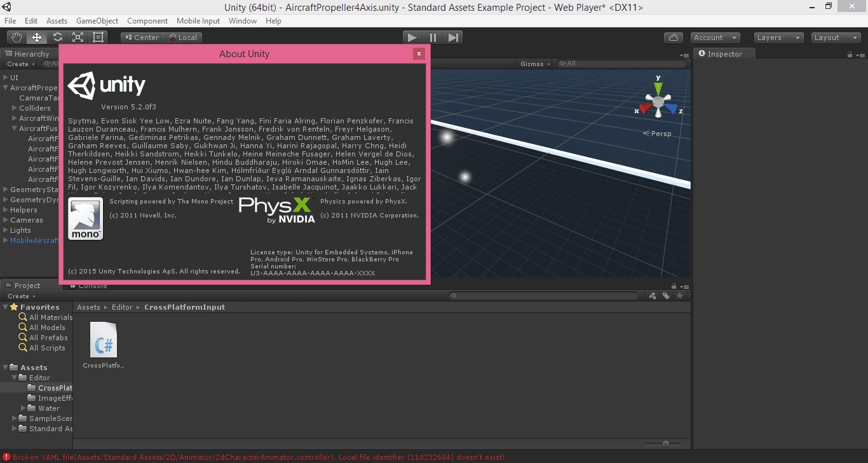
Task: Toggle Inspector panel lock
Action: click(x=850, y=55)
